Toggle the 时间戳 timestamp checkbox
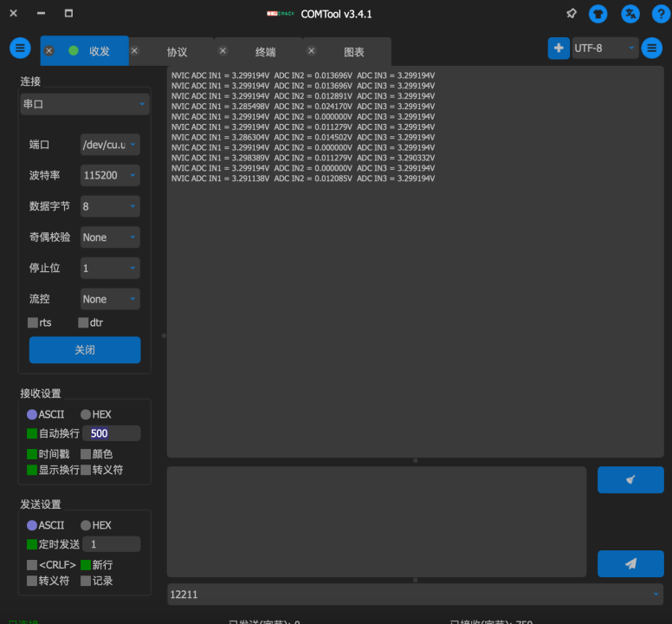Image resolution: width=672 pixels, height=624 pixels. (x=33, y=454)
